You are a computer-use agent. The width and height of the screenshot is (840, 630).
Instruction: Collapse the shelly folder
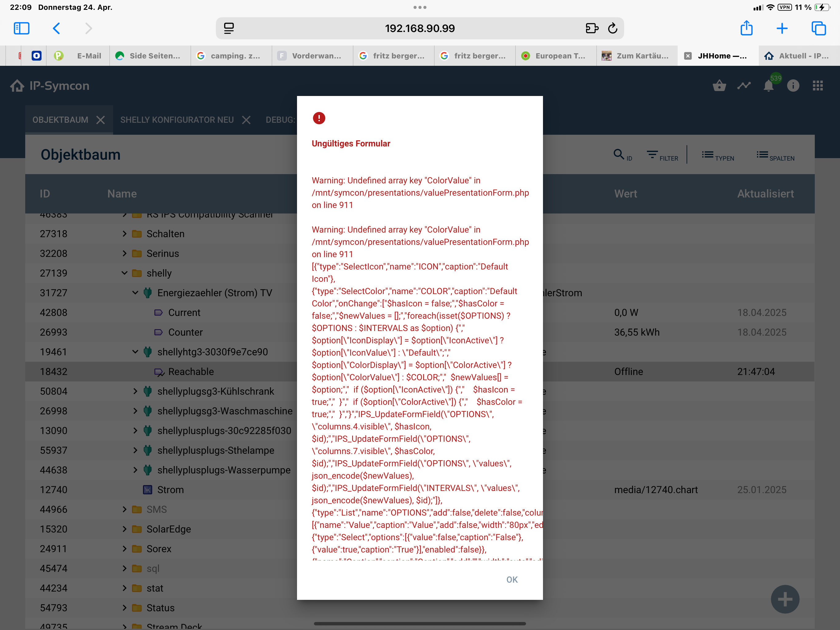coord(125,273)
